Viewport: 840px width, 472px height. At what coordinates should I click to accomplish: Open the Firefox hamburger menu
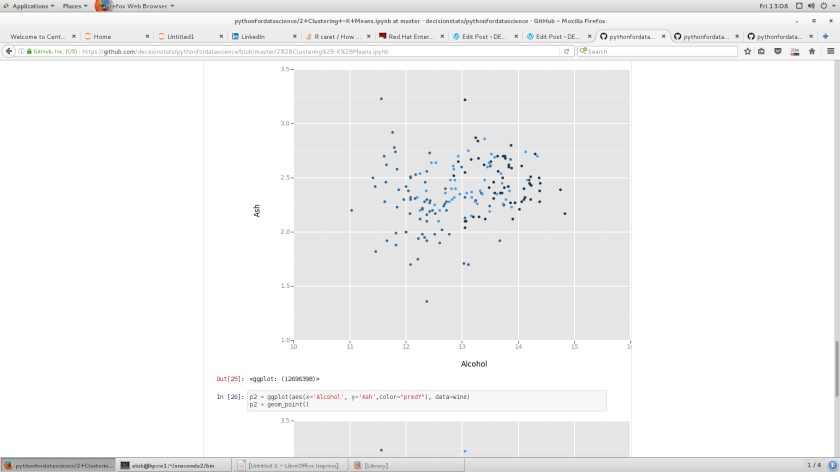(830, 51)
